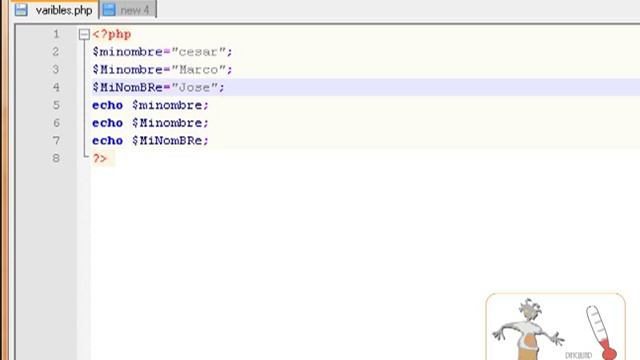Click the scarecrow thermometer logo image
Viewport: 640px width, 360px height.
(556, 327)
